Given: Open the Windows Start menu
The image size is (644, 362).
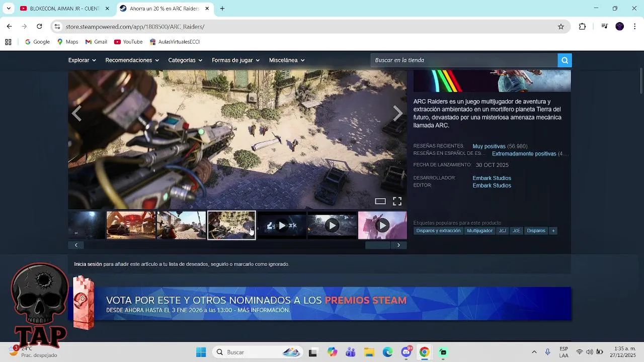Looking at the screenshot, I should coord(201,352).
